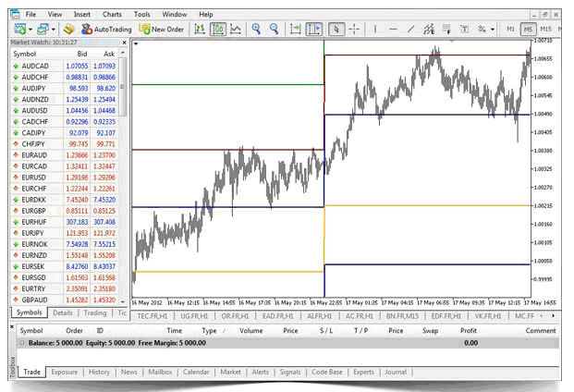Zoom out of the chart
Screen dimensions: 574x392
pyautogui.click(x=275, y=30)
